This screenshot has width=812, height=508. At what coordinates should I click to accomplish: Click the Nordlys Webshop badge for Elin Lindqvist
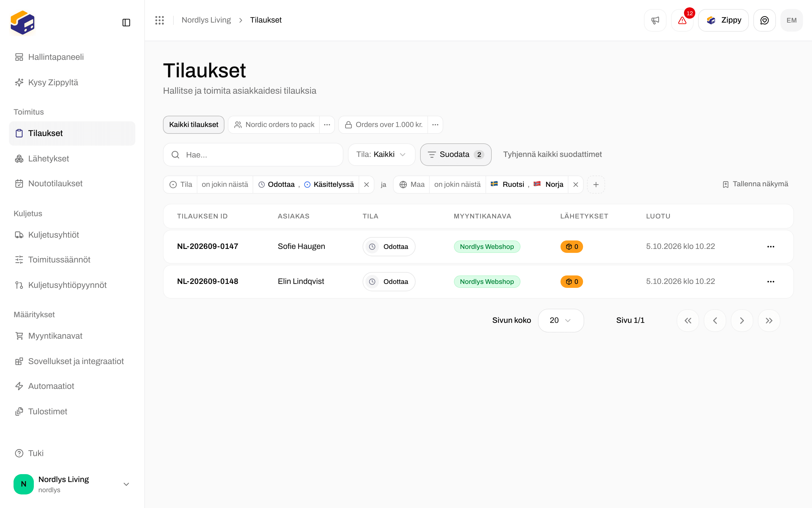click(487, 282)
